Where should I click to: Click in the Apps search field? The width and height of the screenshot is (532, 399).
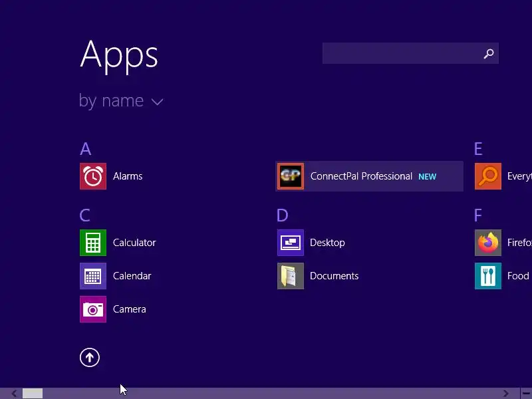coord(410,53)
